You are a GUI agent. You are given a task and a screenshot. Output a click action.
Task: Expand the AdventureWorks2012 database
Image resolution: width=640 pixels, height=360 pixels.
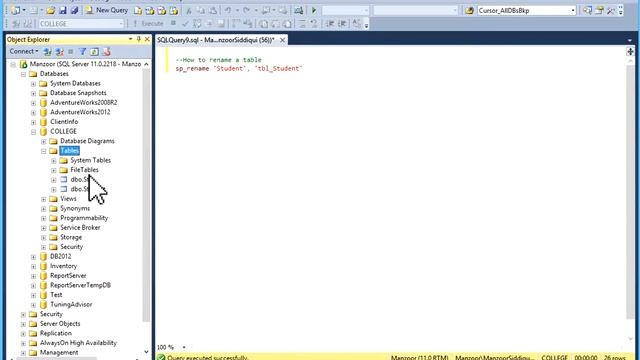33,113
